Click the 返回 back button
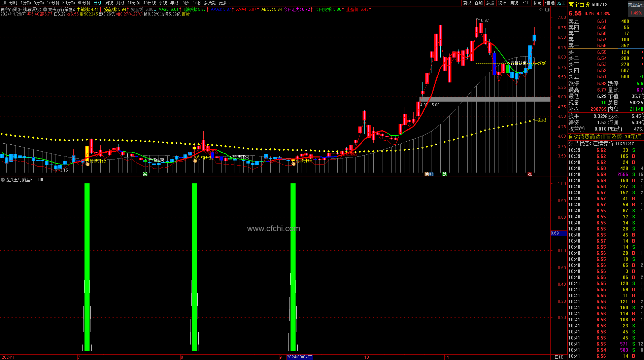The width and height of the screenshot is (644, 360). [562, 3]
